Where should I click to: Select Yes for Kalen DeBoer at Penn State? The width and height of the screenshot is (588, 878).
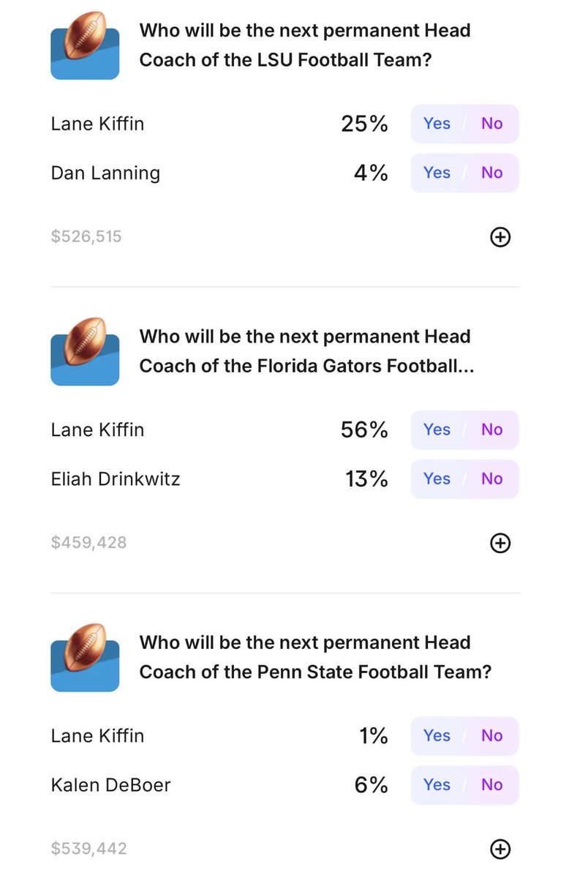(437, 784)
